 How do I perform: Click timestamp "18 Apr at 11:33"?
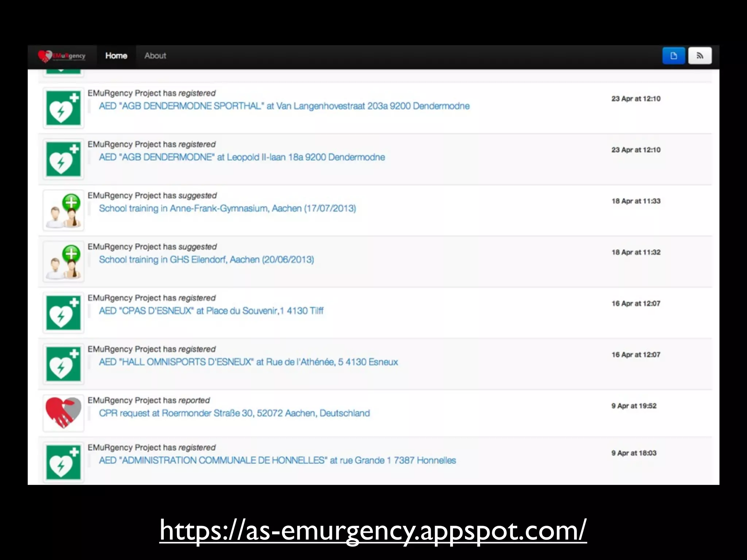(x=636, y=201)
